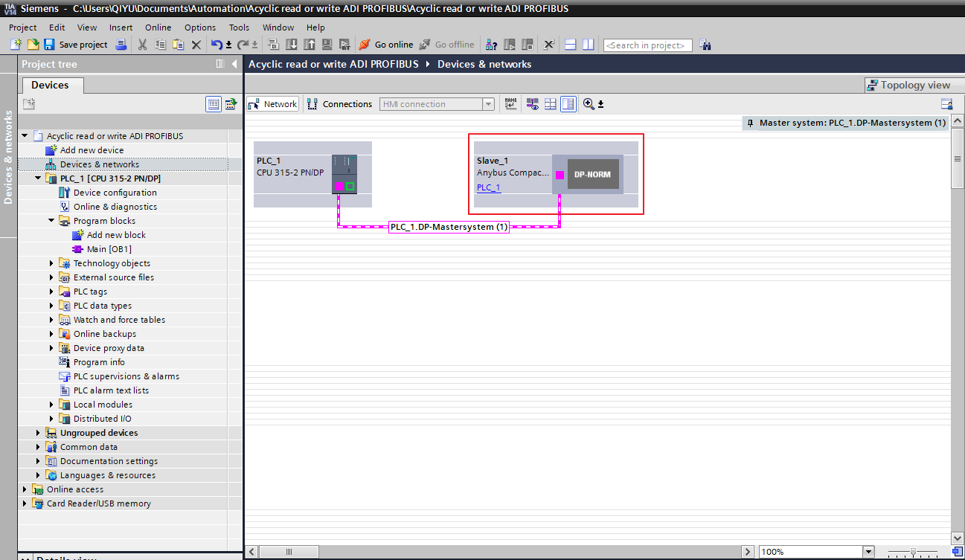The width and height of the screenshot is (965, 560).
Task: Open the Options menu
Action: [200, 28]
